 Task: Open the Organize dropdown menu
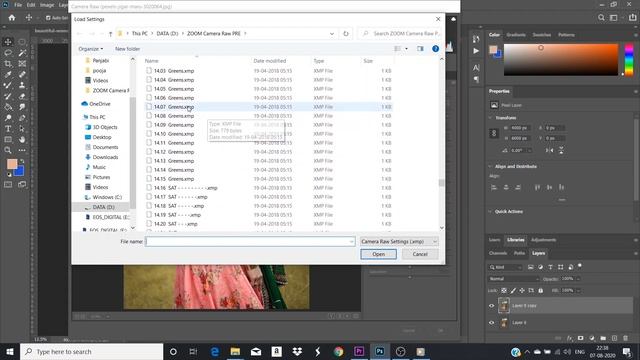pyautogui.click(x=91, y=49)
